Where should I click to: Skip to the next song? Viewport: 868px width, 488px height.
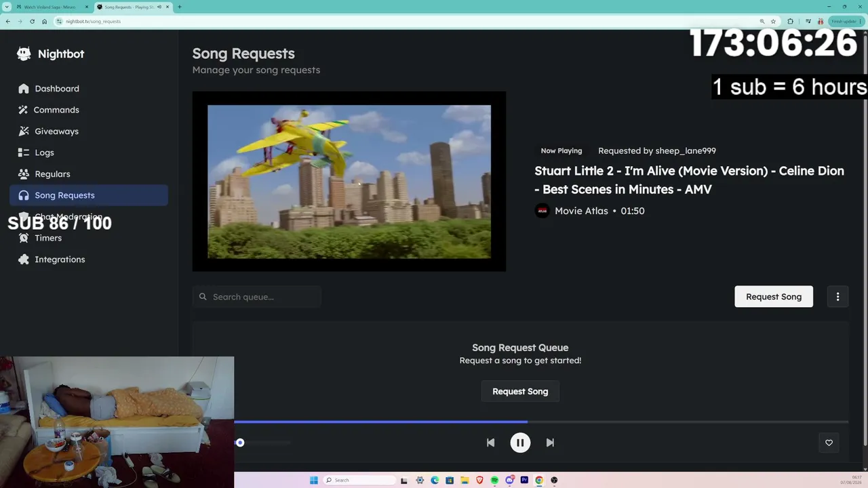click(550, 443)
